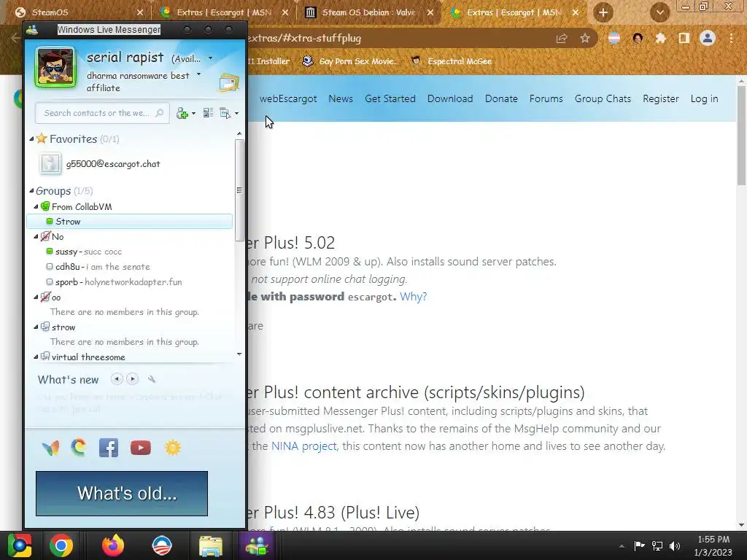Select contact g55000@escargot.chat
This screenshot has width=747, height=560.
tap(113, 164)
